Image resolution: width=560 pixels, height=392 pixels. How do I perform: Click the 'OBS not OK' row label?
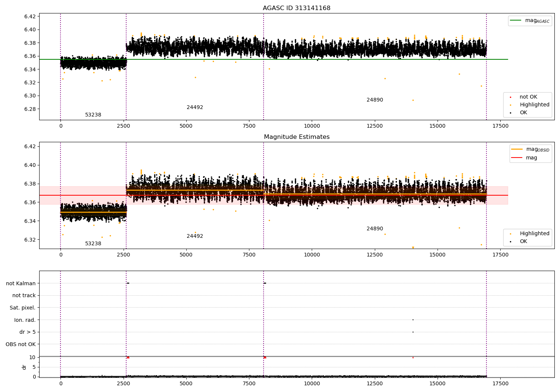point(21,345)
